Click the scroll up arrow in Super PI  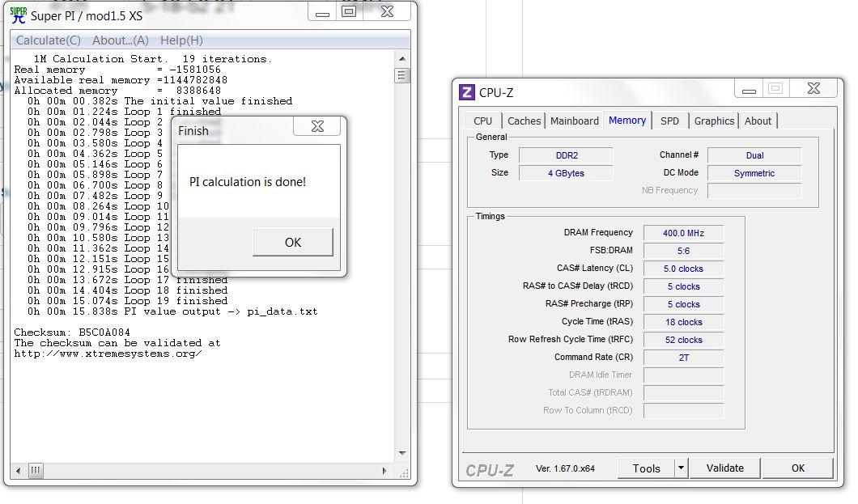402,58
